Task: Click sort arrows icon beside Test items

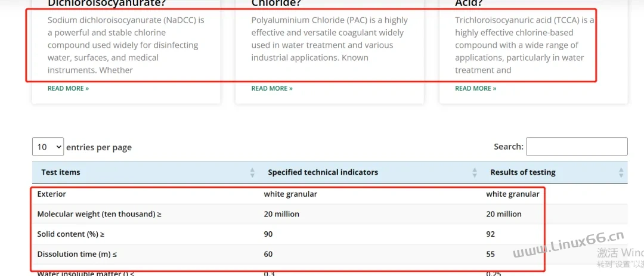Action: (x=252, y=172)
